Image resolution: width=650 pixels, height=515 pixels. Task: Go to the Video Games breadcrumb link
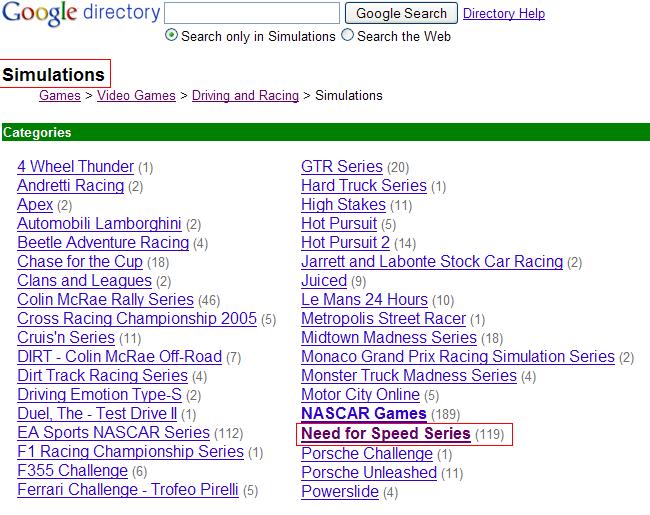pyautogui.click(x=136, y=95)
